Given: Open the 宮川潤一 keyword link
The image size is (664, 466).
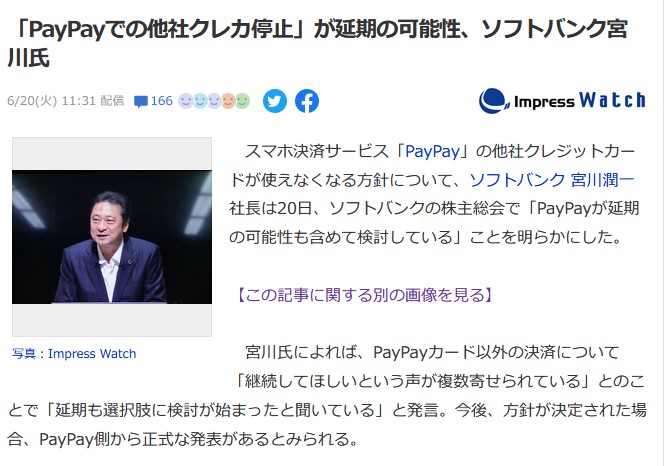Looking at the screenshot, I should (603, 180).
